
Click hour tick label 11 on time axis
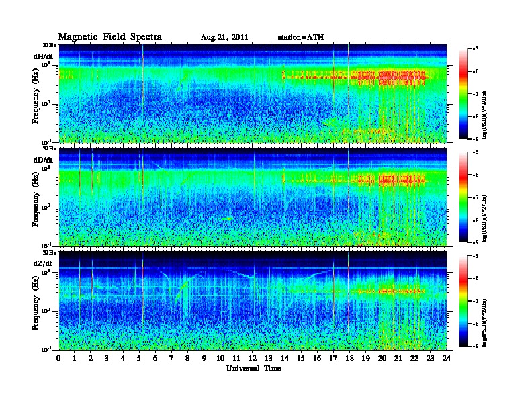pos(236,358)
